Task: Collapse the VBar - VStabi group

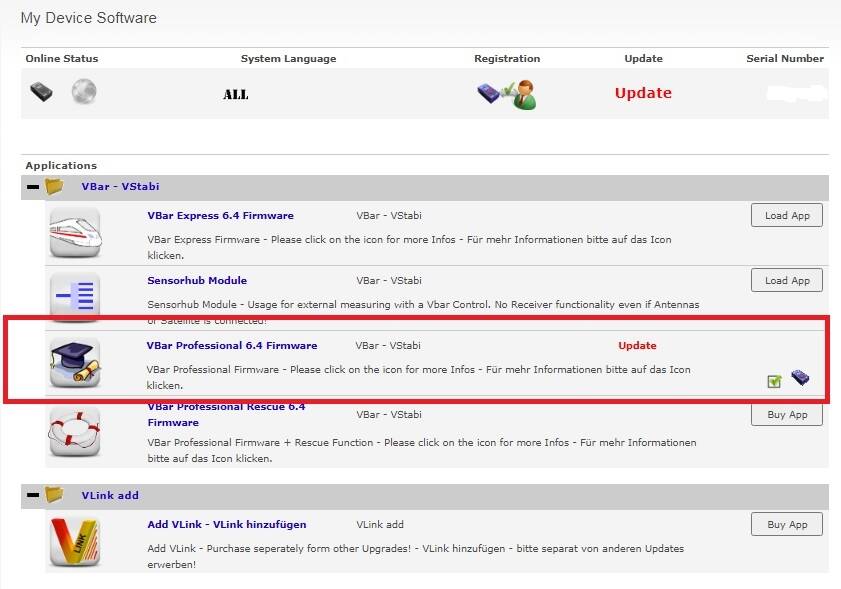Action: coord(33,187)
